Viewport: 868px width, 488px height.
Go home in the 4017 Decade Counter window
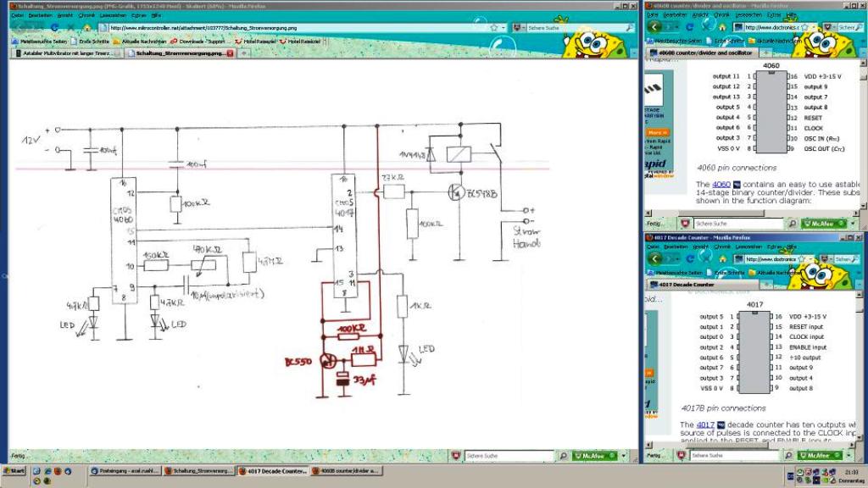tap(722, 259)
